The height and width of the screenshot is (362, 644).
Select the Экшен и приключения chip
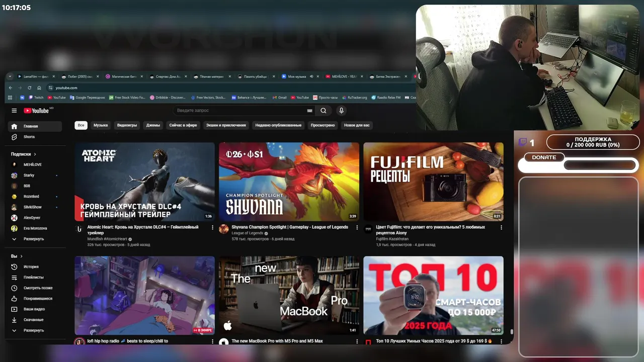tap(226, 125)
